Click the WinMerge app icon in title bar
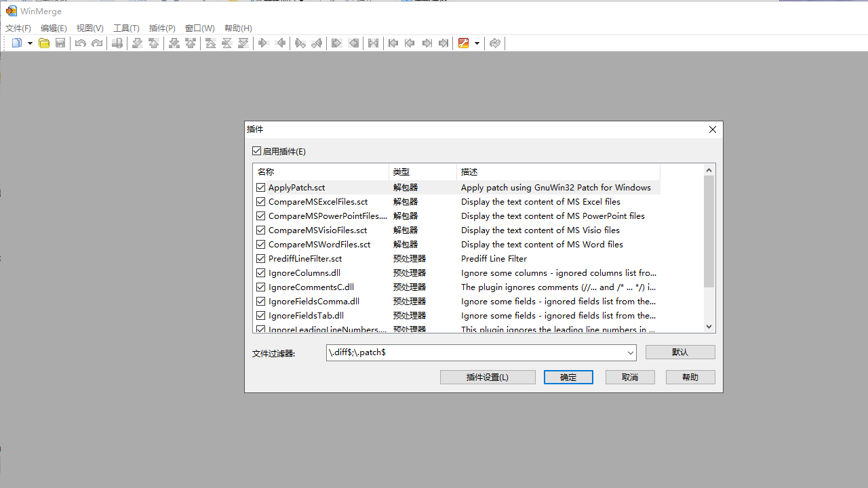Screen dimensions: 868x488 pyautogui.click(x=11, y=11)
